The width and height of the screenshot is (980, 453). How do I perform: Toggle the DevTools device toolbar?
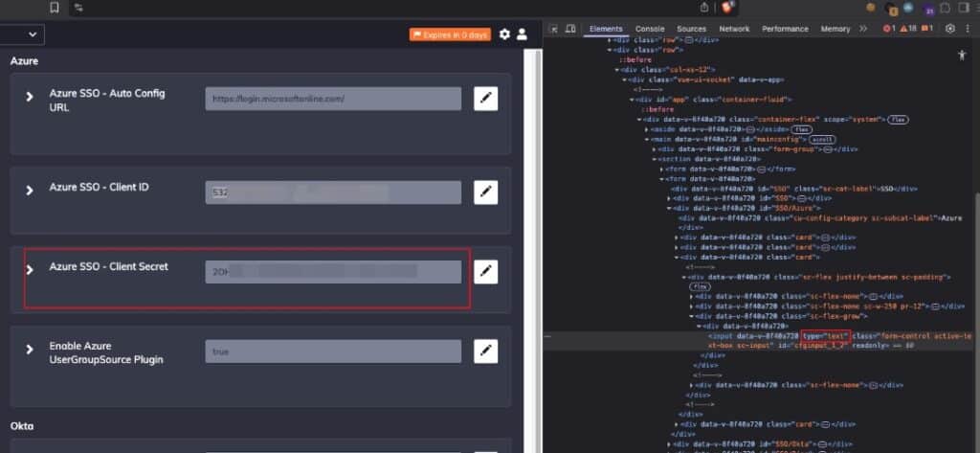(570, 29)
